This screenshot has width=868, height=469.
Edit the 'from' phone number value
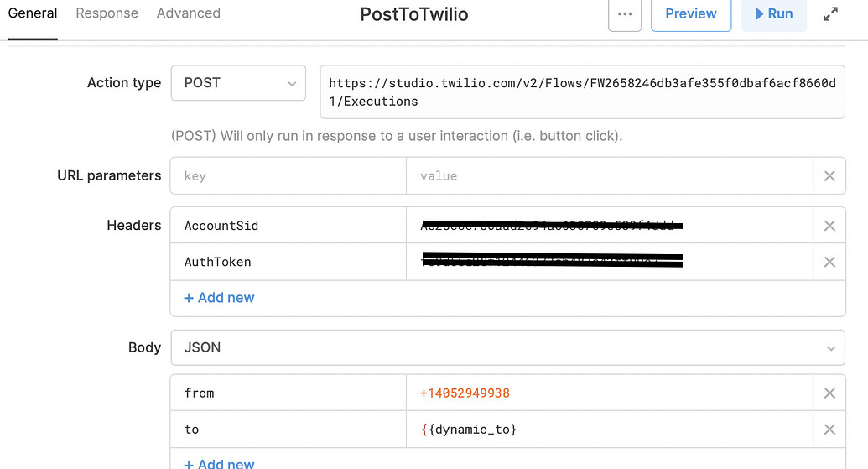(610, 393)
